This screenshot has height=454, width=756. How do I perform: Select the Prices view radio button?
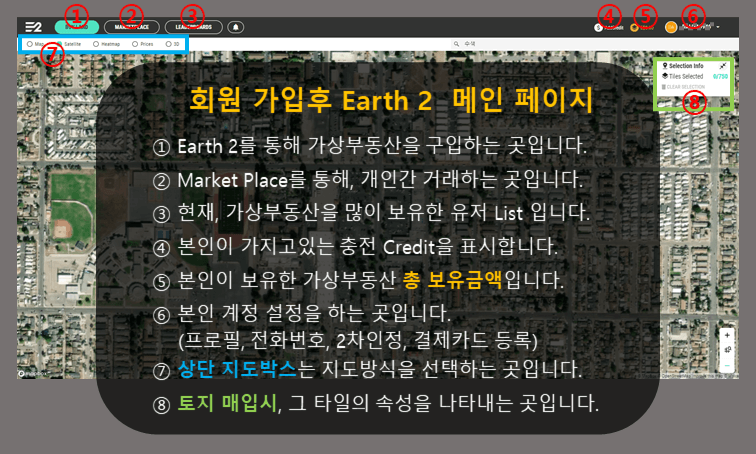[x=135, y=44]
